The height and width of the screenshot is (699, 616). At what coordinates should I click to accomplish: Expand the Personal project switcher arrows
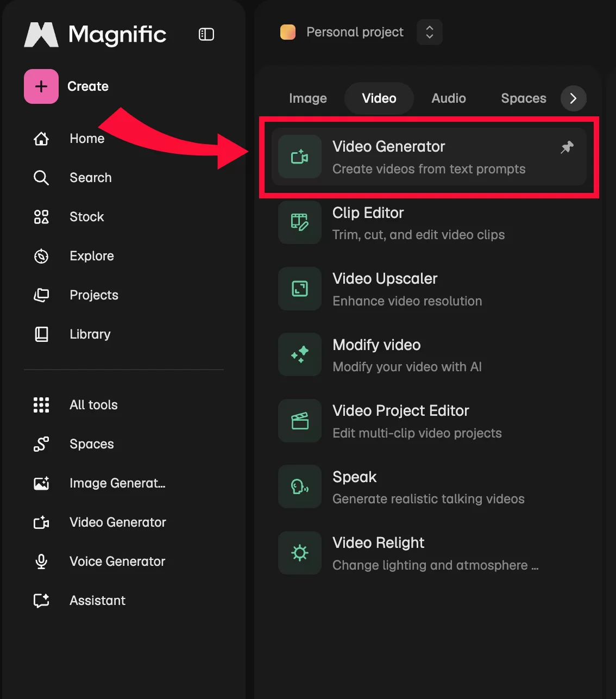[x=430, y=32]
